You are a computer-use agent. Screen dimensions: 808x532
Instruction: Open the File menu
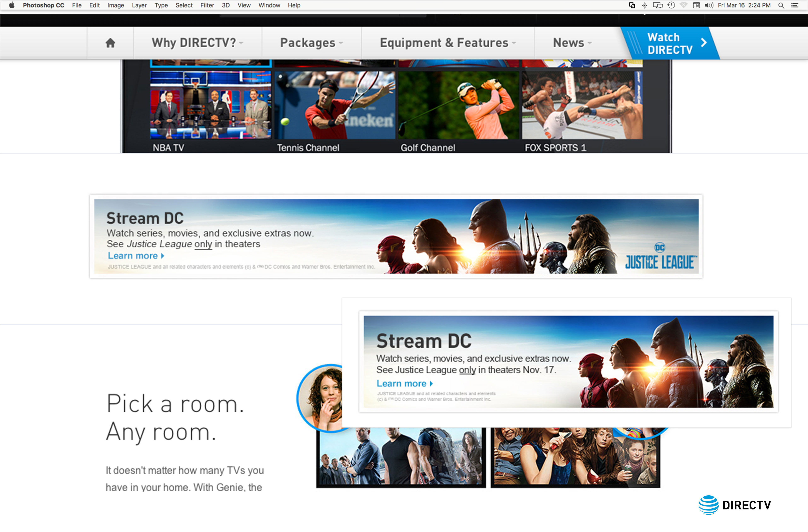pos(77,5)
